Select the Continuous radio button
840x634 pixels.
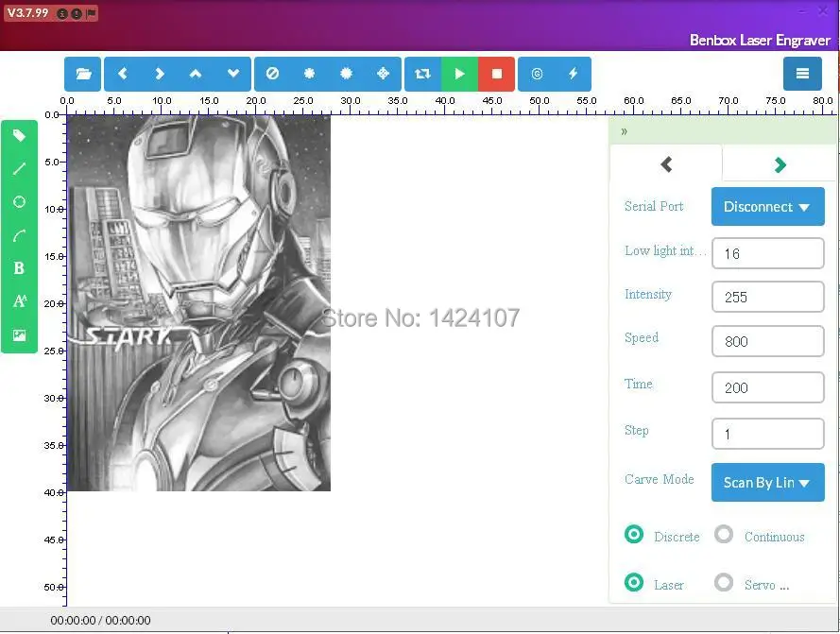tap(724, 535)
